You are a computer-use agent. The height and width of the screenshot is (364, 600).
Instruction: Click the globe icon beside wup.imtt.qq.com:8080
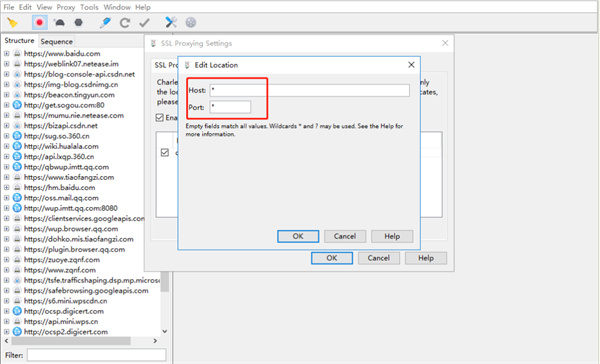17,208
